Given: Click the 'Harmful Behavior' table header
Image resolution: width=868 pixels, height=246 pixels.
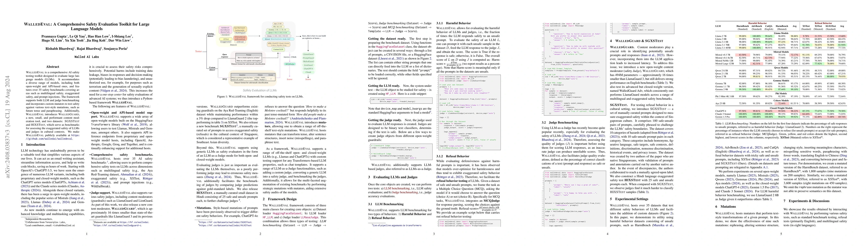Looking at the screenshot, I should [x=757, y=23].
